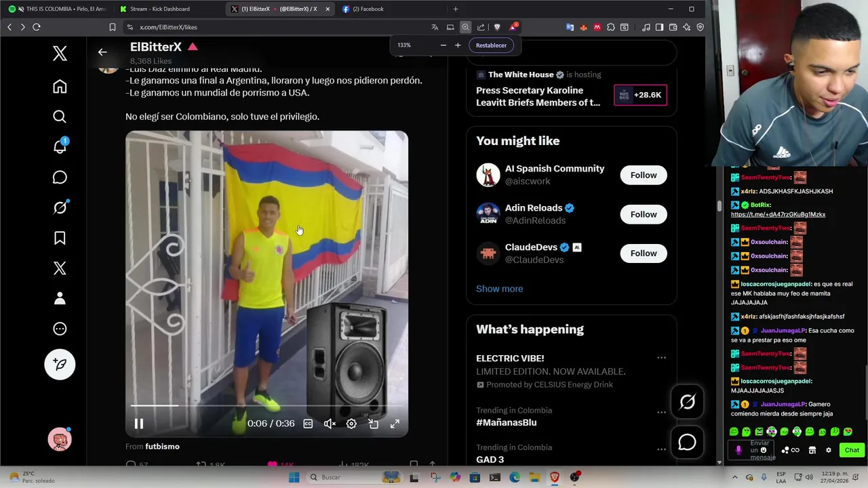Seek along the video progress bar

coord(267,406)
